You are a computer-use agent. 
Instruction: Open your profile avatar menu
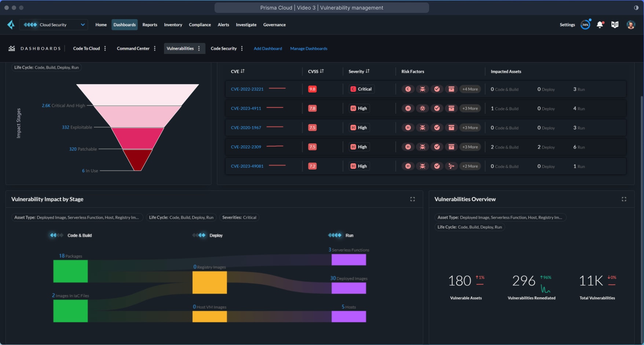[x=631, y=24]
